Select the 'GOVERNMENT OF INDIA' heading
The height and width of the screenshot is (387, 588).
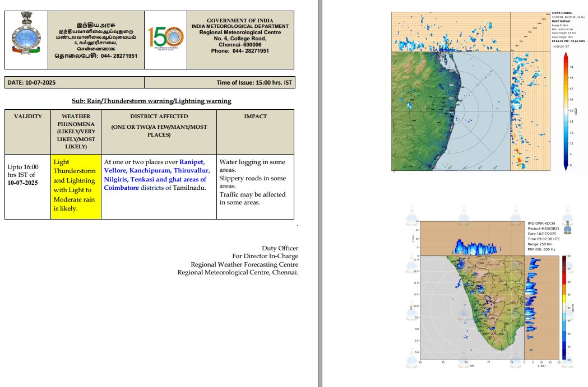click(240, 21)
